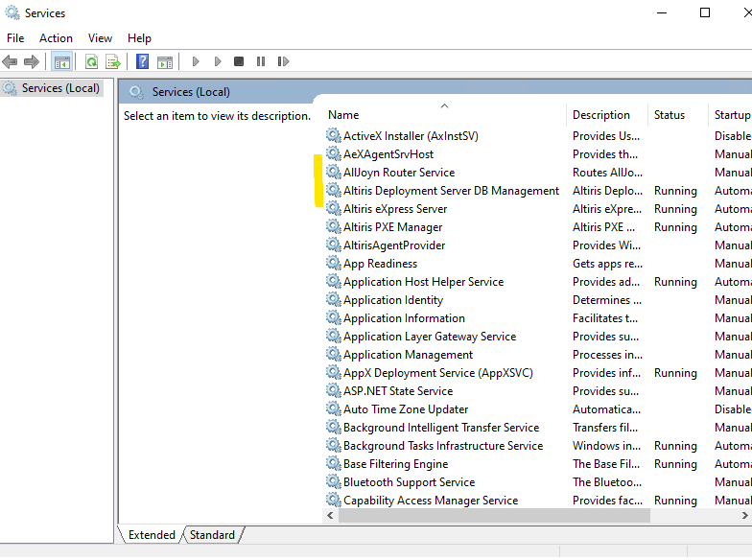Click the Forward arrow toolbar icon
The height and width of the screenshot is (560, 752).
coord(32,61)
